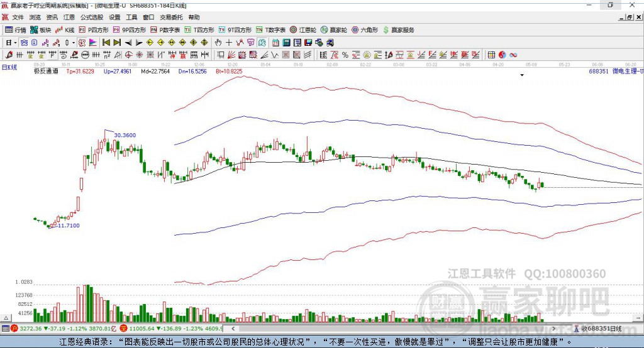The width and height of the screenshot is (644, 348).
Task: Click the 日K线 label
Action: point(9,67)
